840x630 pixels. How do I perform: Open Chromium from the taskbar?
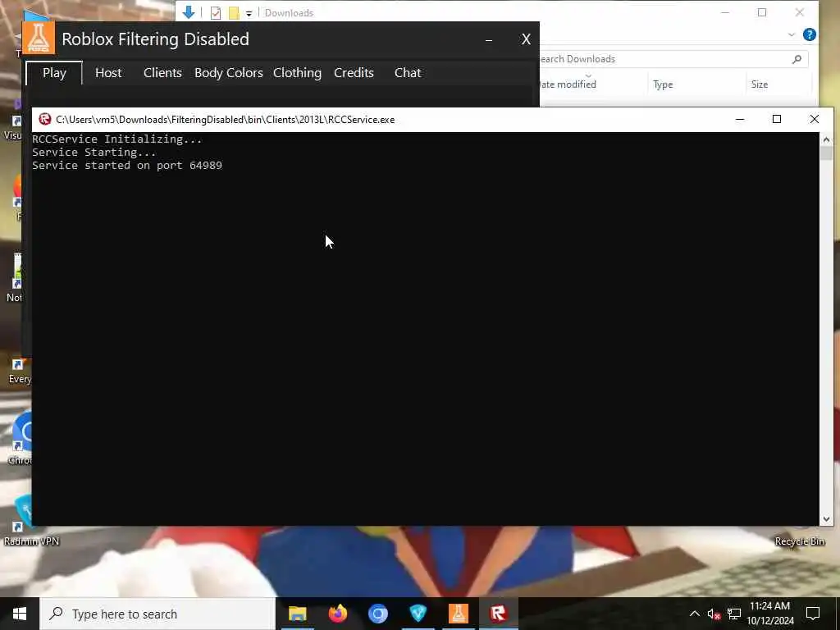[377, 614]
